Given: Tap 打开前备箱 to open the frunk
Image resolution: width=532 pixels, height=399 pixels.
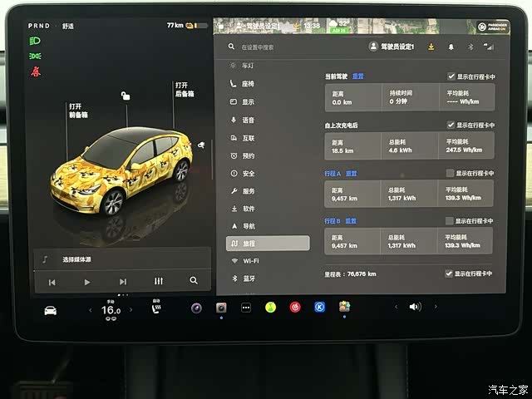Looking at the screenshot, I should pos(78,111).
